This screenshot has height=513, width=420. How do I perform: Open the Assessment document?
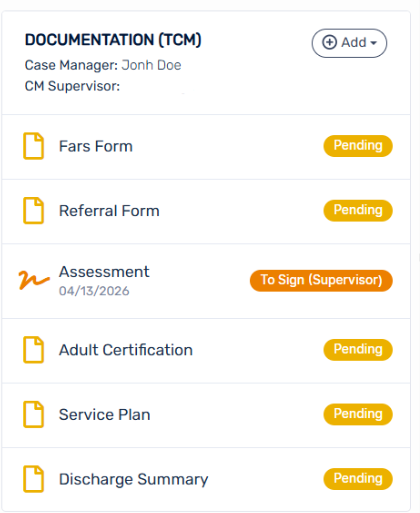(206, 281)
